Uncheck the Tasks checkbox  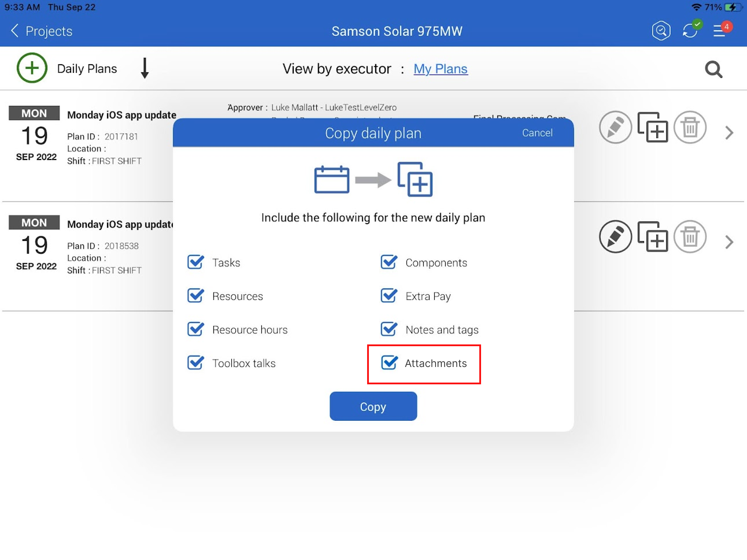point(195,262)
